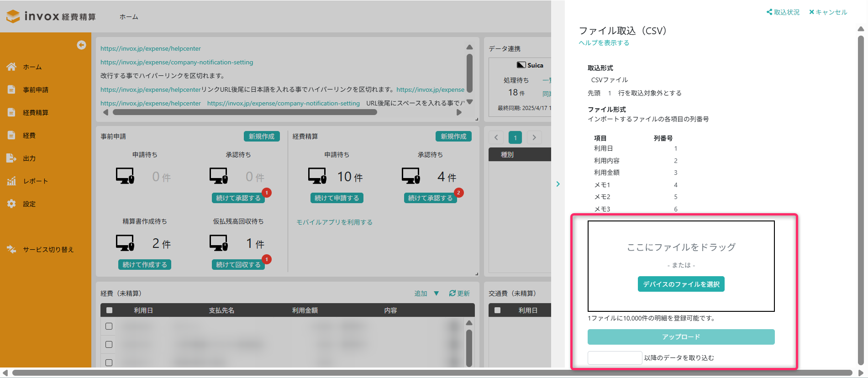Open the 追加 dropdown arrow
Screen dimensions: 868x378
point(437,293)
